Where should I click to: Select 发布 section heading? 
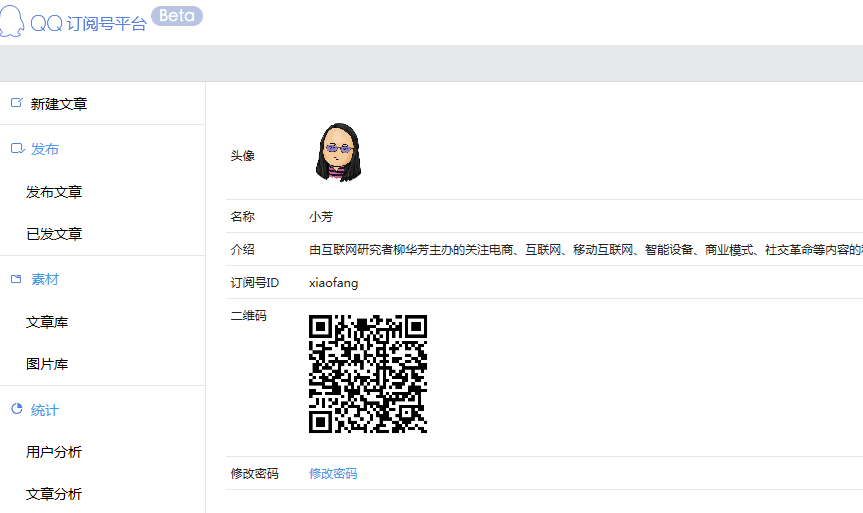tap(45, 149)
